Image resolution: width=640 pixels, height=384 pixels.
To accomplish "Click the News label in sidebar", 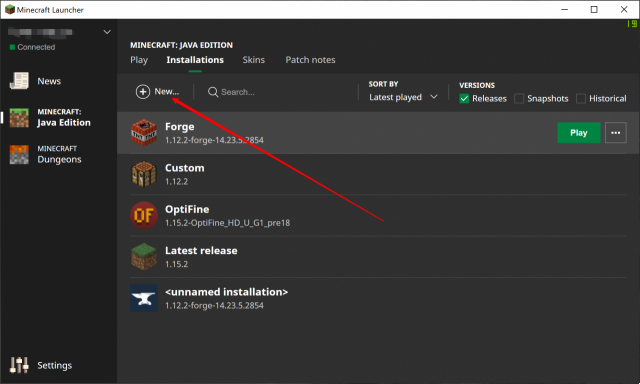I will pyautogui.click(x=49, y=81).
